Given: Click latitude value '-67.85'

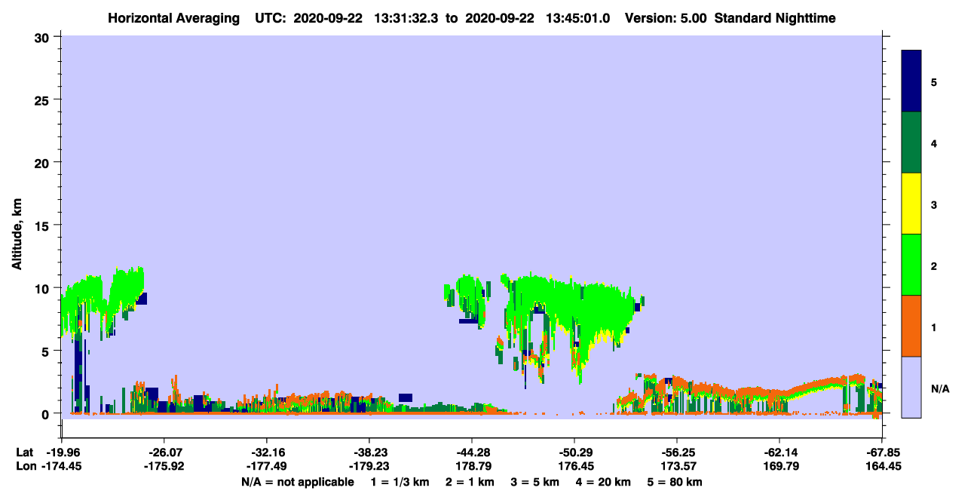Looking at the screenshot, I should tap(882, 452).
